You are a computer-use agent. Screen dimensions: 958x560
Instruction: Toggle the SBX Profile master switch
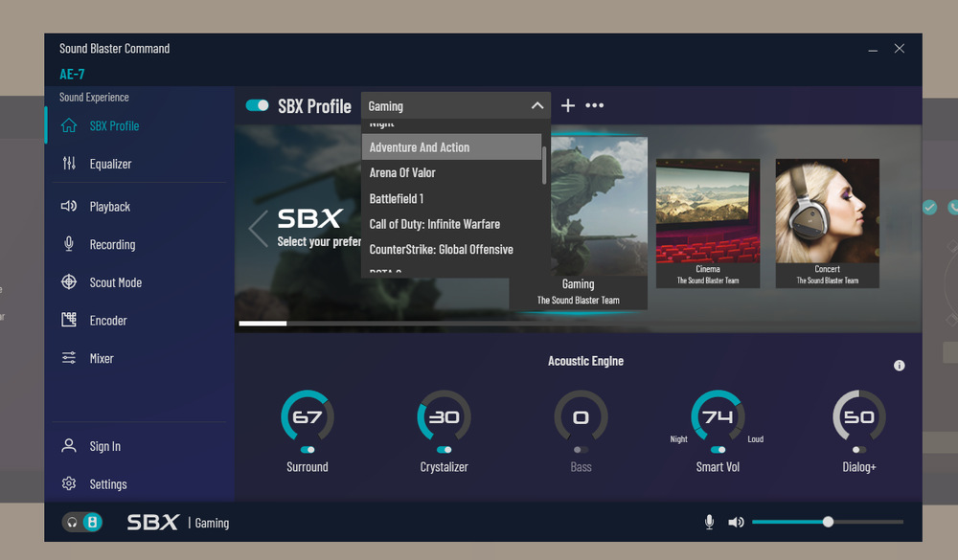tap(257, 105)
